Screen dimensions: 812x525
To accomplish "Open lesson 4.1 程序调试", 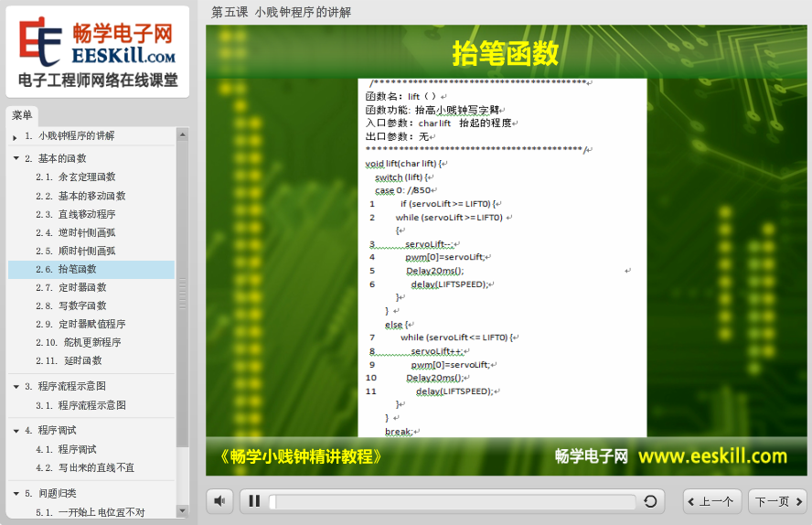I will pos(66,449).
